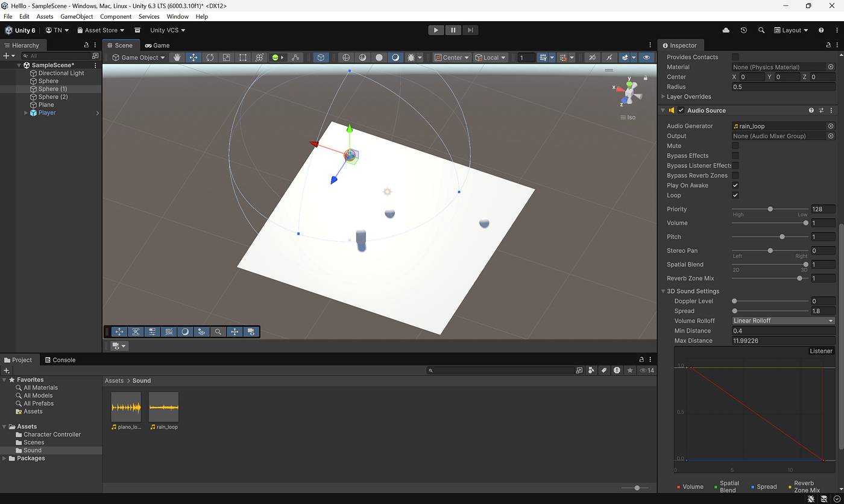This screenshot has width=844, height=504.
Task: Click the add asset plus button in Project panel
Action: (x=7, y=370)
